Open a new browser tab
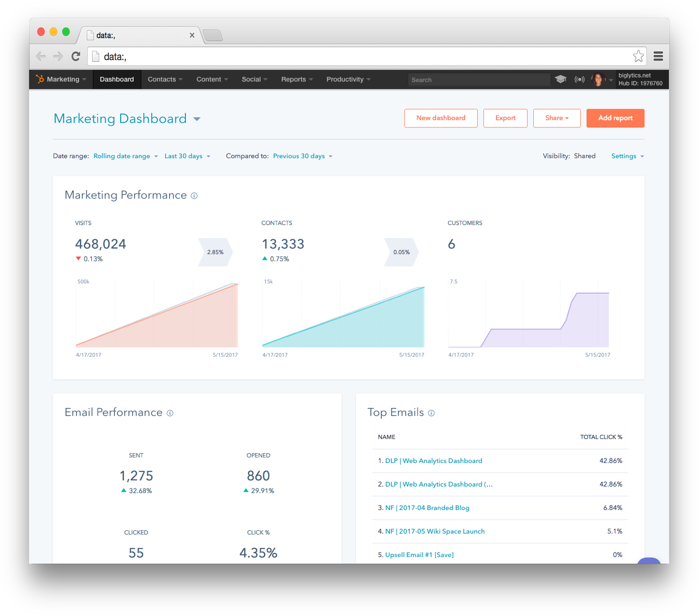This screenshot has height=616, width=699. click(x=213, y=35)
